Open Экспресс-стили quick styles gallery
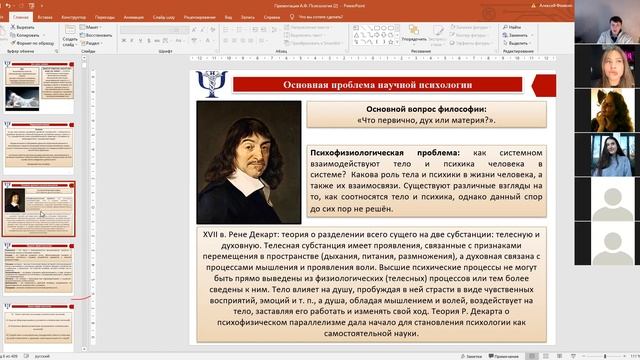The height and width of the screenshot is (360, 640). pyautogui.click(x=438, y=35)
